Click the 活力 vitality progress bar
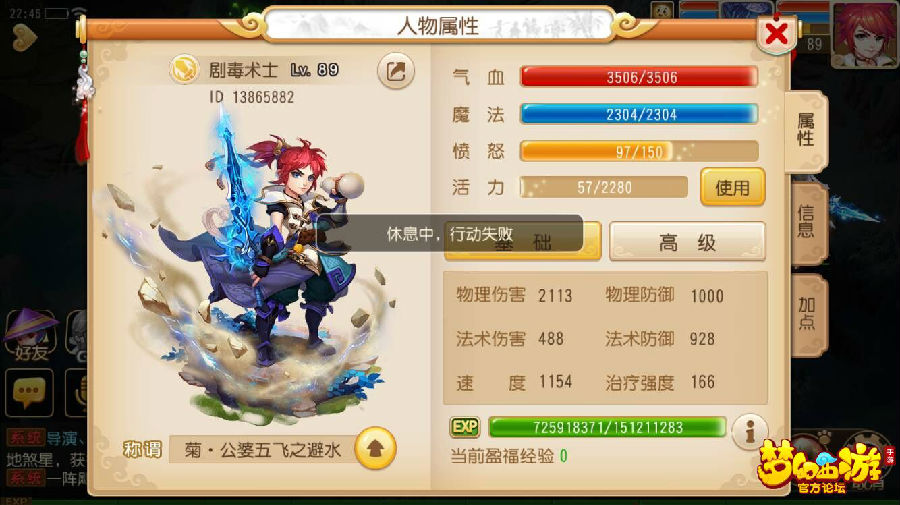Image resolution: width=900 pixels, height=505 pixels. point(604,187)
